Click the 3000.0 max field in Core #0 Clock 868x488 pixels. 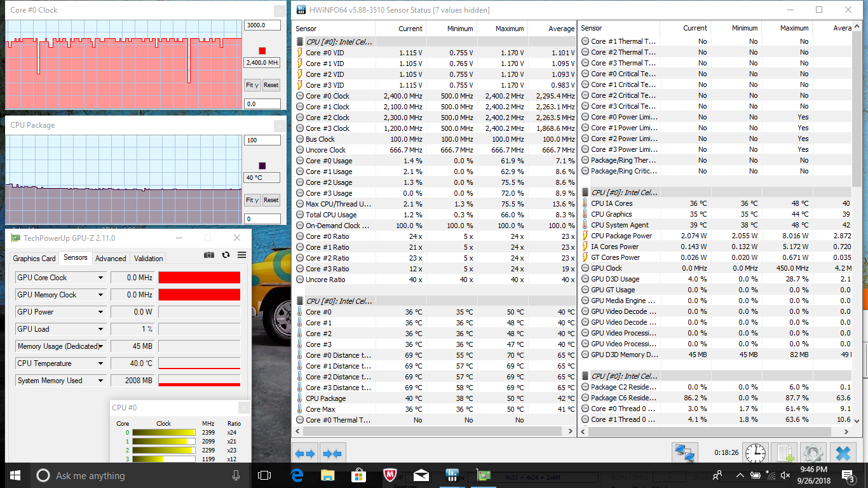click(262, 25)
